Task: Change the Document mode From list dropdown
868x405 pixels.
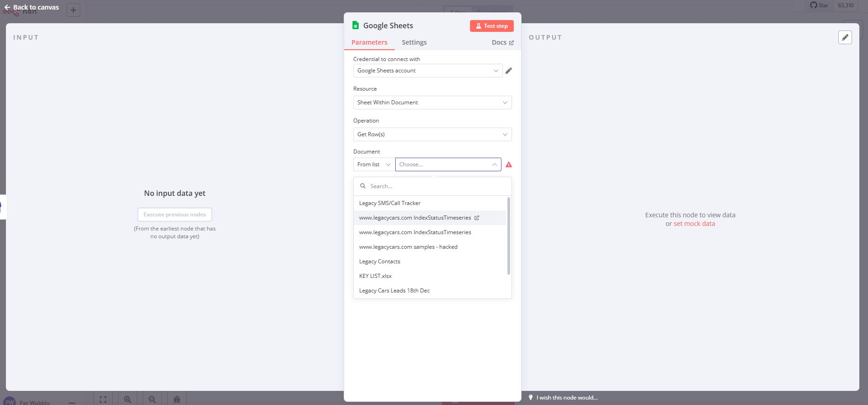Action: coord(374,164)
